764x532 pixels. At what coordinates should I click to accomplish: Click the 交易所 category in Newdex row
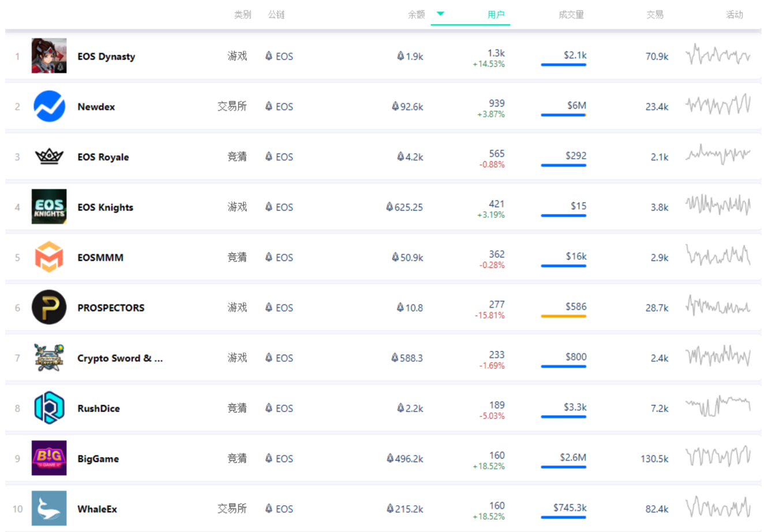tap(232, 106)
